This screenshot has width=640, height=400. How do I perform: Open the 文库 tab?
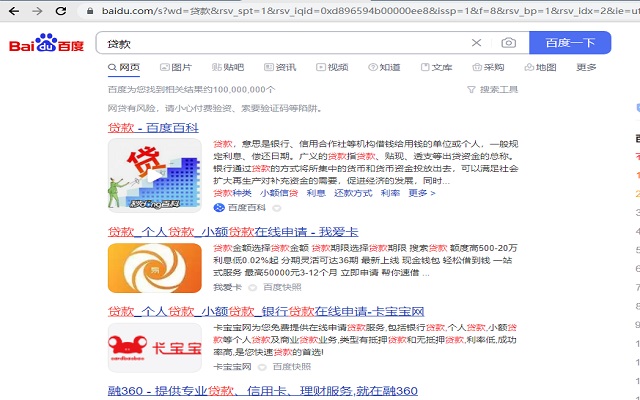pyautogui.click(x=436, y=67)
